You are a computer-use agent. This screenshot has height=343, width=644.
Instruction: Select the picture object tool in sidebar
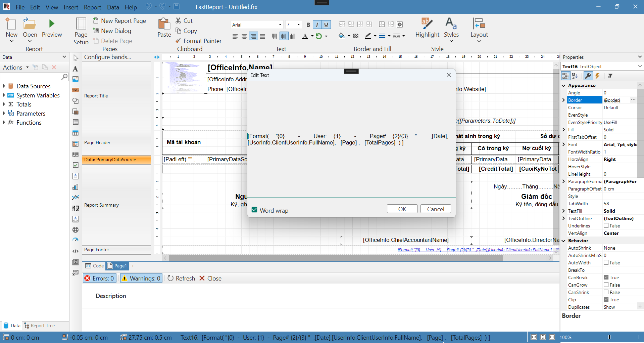pos(76,79)
